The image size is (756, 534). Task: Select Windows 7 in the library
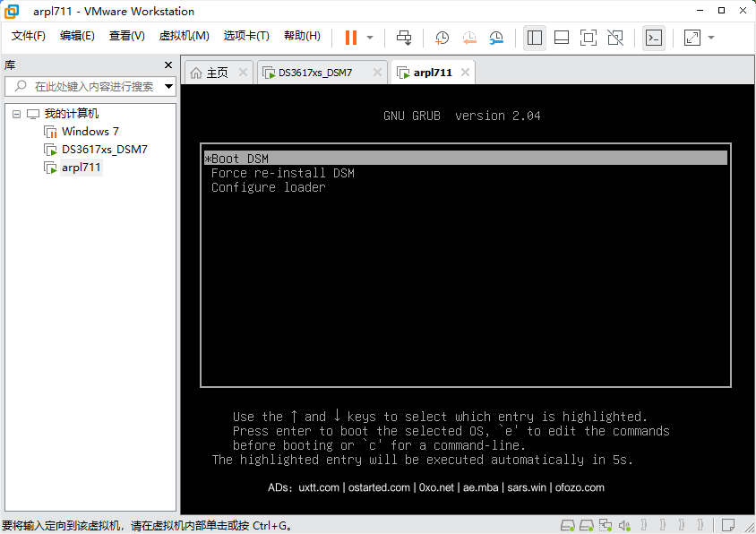[x=90, y=132]
